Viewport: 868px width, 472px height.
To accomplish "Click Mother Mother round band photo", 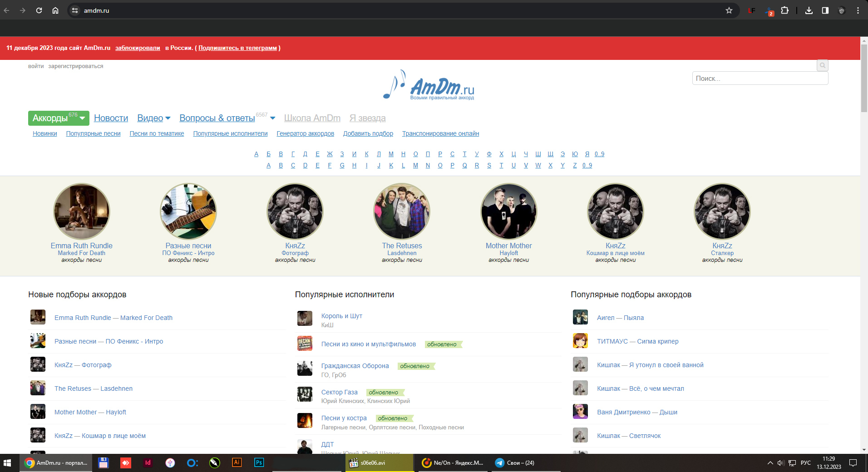I will coord(508,211).
